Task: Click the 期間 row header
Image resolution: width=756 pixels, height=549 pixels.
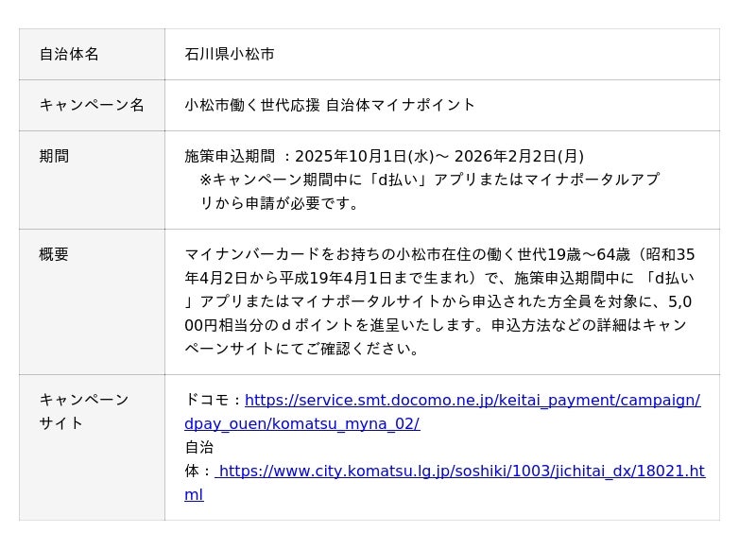Action: click(x=54, y=156)
